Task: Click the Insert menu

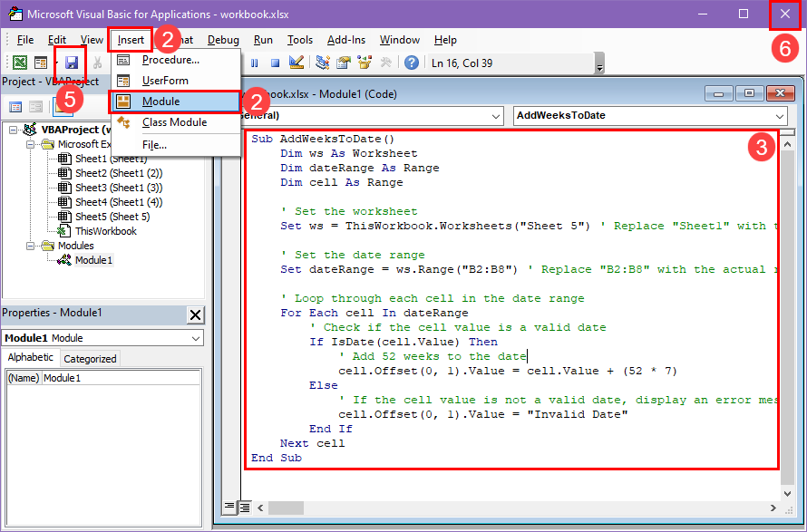Action: (131, 40)
